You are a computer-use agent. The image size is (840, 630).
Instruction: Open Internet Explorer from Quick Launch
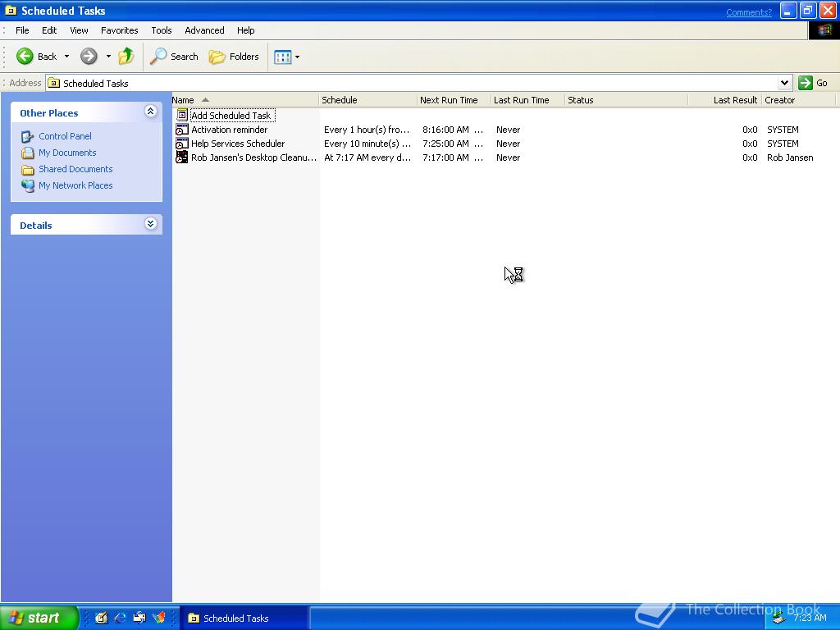tap(120, 618)
